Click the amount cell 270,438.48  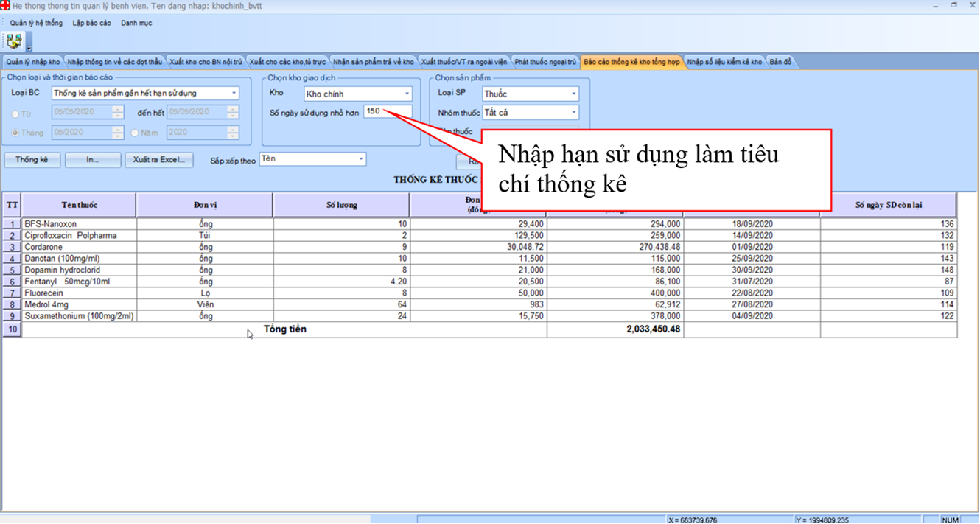point(615,247)
